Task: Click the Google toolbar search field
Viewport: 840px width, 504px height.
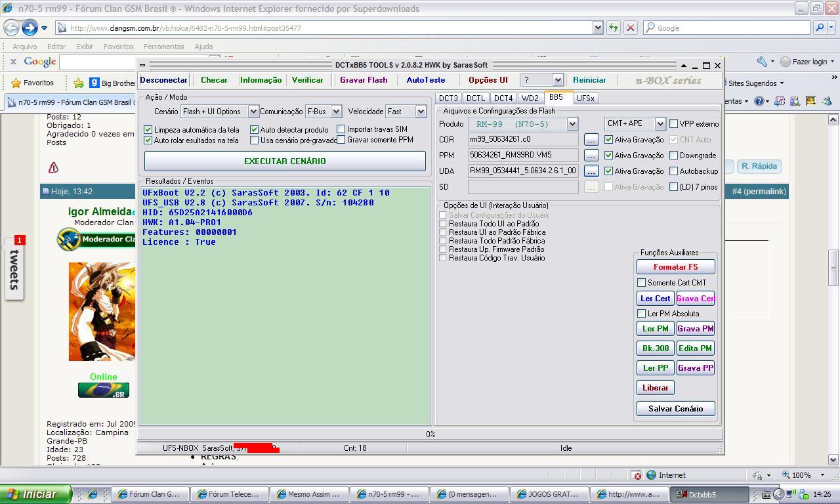Action: pos(100,62)
